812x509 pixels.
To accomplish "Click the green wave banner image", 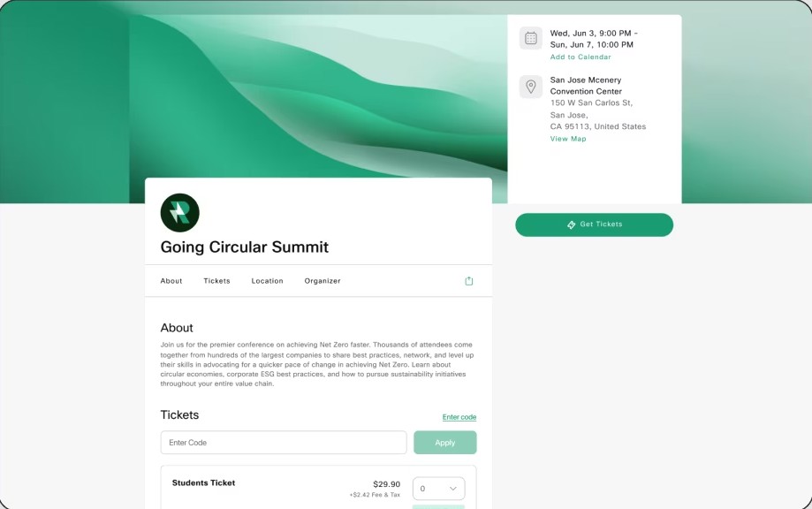I will click(318, 97).
